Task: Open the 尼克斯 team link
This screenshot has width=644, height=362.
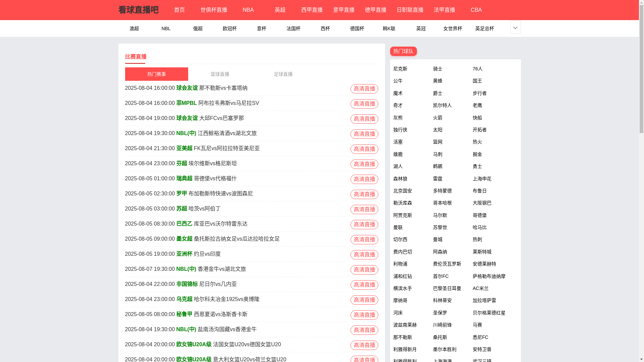Action: coord(400,69)
